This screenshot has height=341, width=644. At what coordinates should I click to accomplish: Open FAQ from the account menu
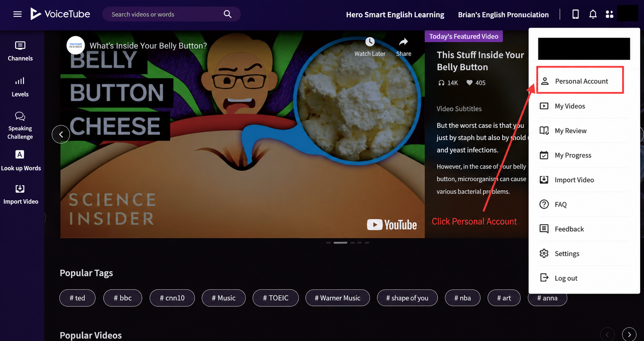[584, 205]
